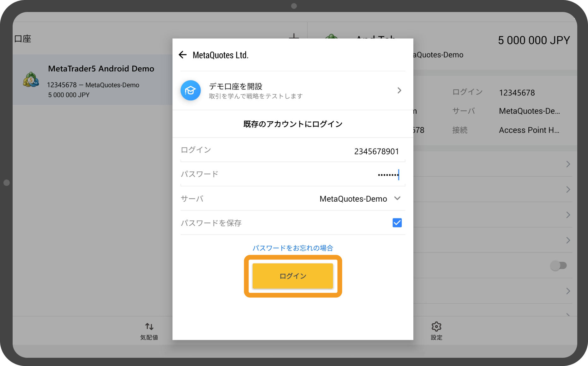Tap the Access Point H... connection value
This screenshot has height=366, width=588.
click(x=529, y=130)
